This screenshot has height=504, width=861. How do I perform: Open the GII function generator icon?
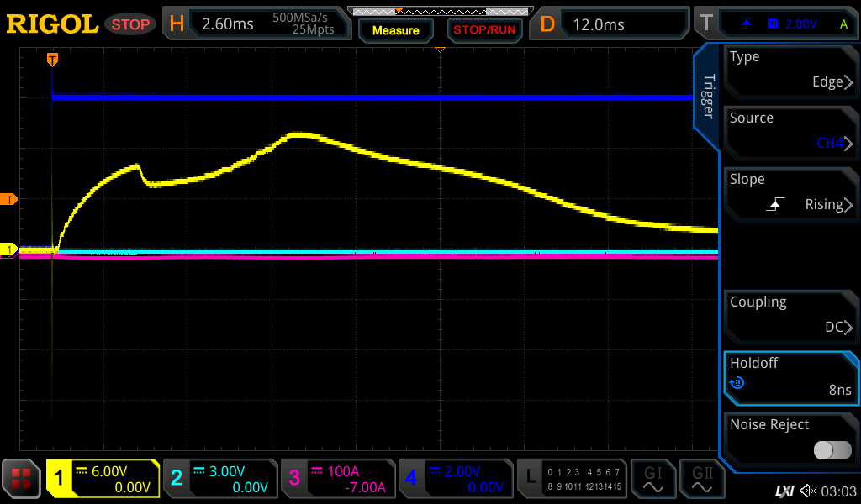[702, 479]
